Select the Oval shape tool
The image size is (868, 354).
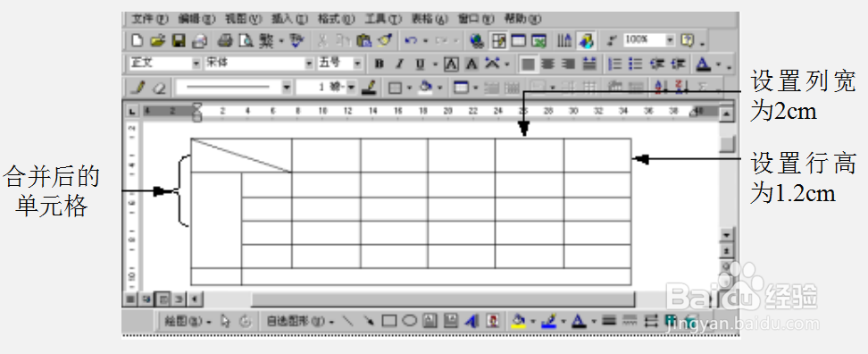click(410, 320)
